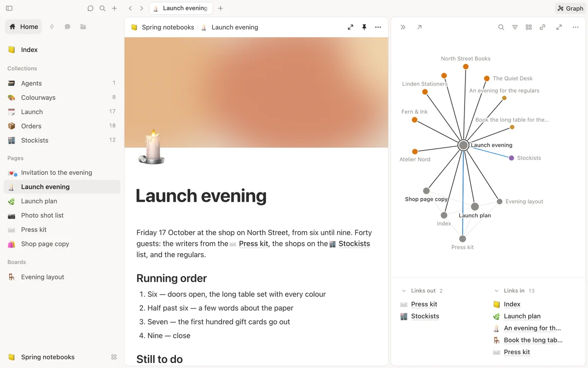Switch graph panel to grid view
The image size is (588, 368).
[529, 27]
